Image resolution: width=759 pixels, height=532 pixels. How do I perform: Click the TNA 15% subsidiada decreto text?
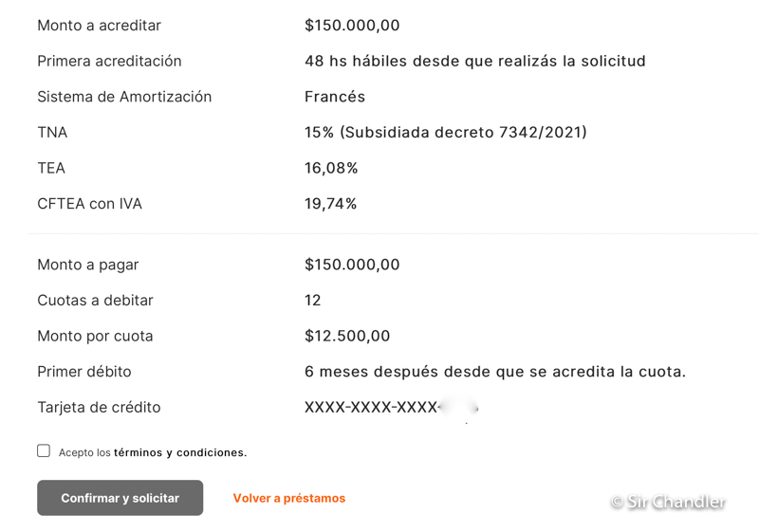click(445, 132)
